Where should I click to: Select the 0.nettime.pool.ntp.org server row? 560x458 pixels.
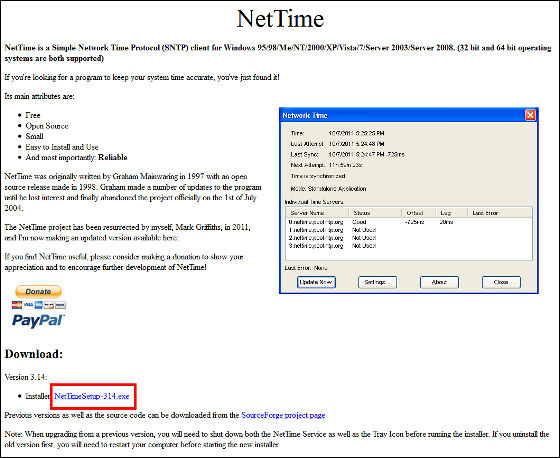(x=409, y=222)
